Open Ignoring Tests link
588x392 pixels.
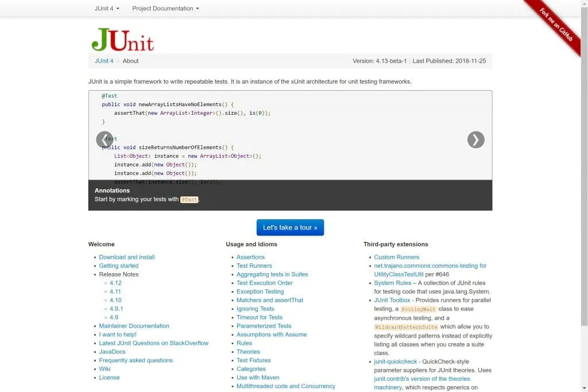pyautogui.click(x=256, y=309)
